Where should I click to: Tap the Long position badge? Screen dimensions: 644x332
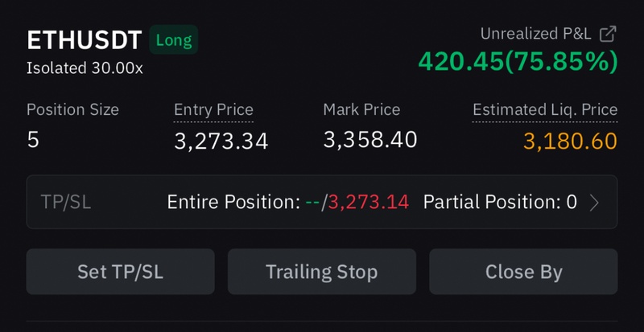pos(174,39)
